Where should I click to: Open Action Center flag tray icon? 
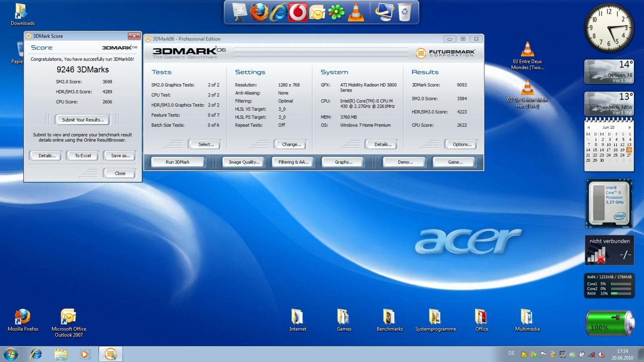(543, 354)
